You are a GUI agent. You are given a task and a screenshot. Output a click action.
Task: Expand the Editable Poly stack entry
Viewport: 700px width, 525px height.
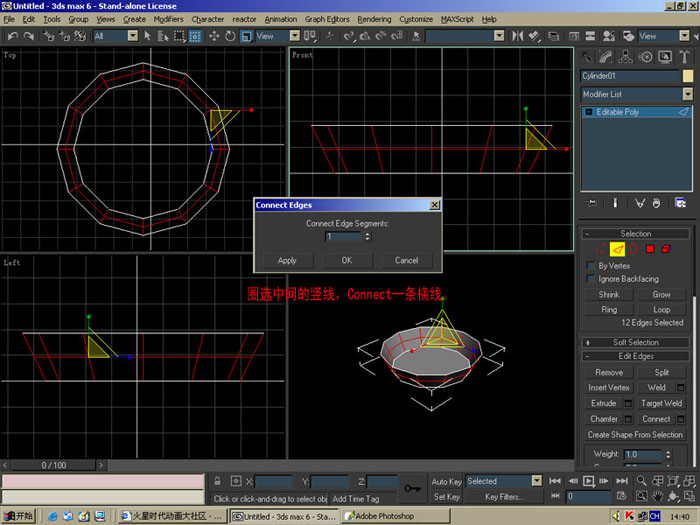pyautogui.click(x=589, y=112)
